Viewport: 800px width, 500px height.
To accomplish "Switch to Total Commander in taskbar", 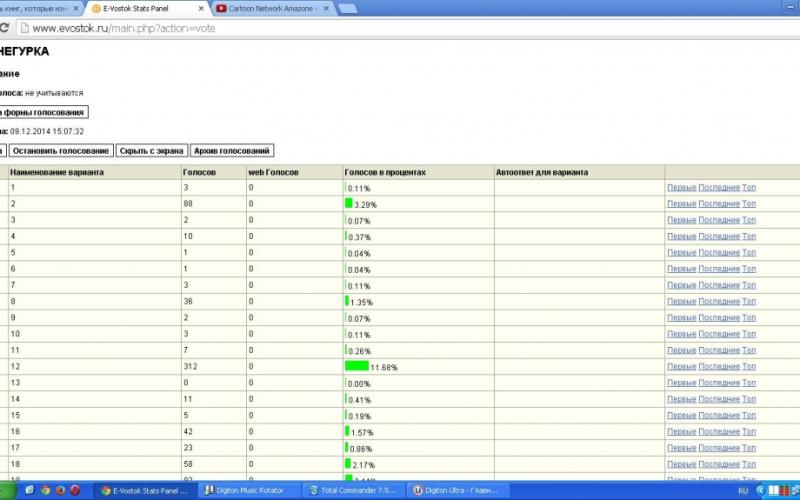I will click(x=356, y=491).
